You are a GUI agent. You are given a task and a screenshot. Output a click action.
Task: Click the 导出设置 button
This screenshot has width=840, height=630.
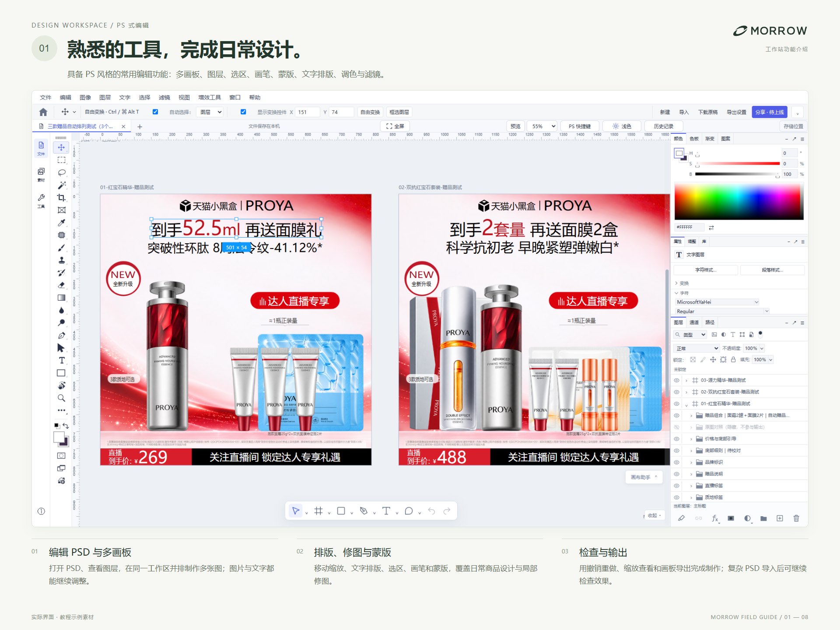tap(737, 112)
